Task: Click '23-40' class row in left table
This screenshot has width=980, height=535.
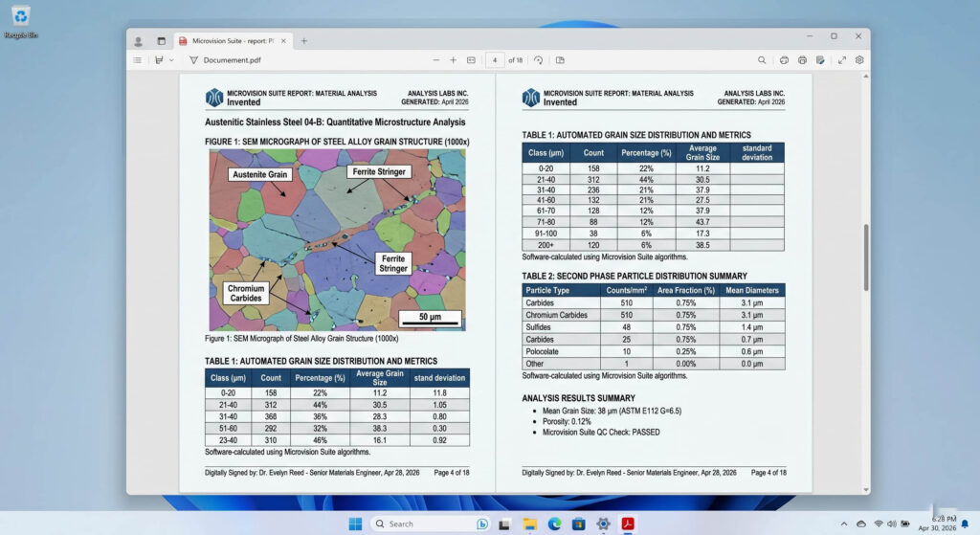Action: pyautogui.click(x=337, y=440)
